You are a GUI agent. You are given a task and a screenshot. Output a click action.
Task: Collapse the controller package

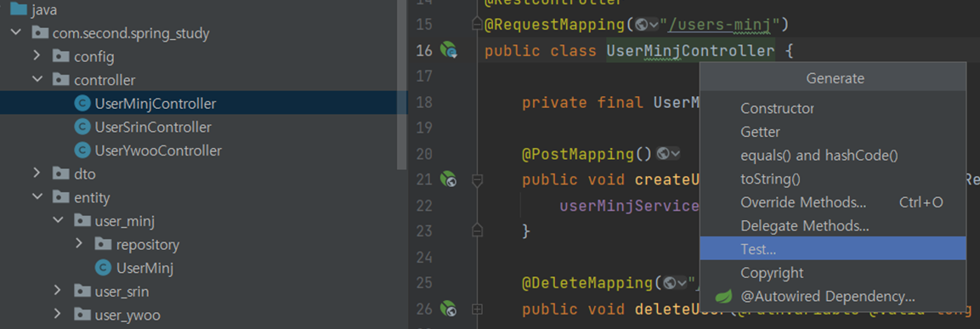[x=37, y=80]
